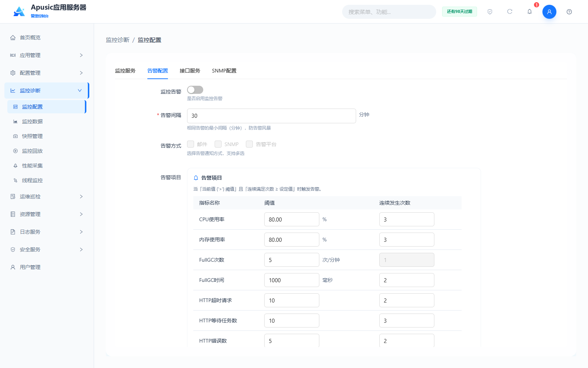The width and height of the screenshot is (588, 368).
Task: Toggle the 监控告警 switch
Action: pyautogui.click(x=195, y=90)
